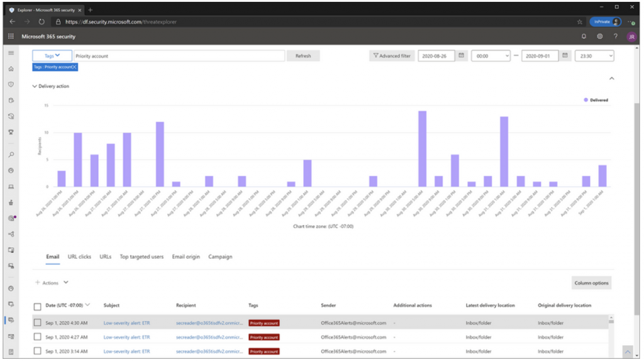Expand the sidebar hamburger menu
This screenshot has height=362, width=644.
coord(11,53)
